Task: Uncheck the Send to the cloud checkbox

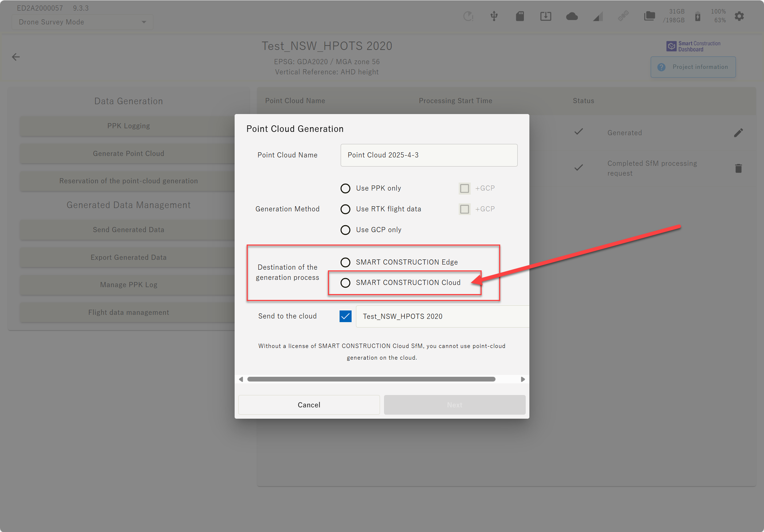Action: [345, 316]
